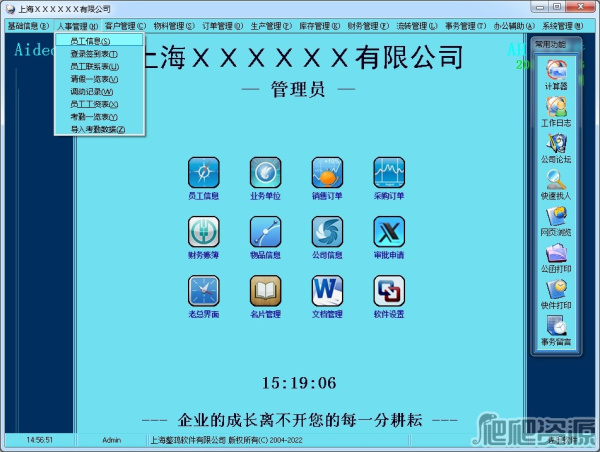
Task: Open the 软件设置 icon
Action: click(389, 291)
